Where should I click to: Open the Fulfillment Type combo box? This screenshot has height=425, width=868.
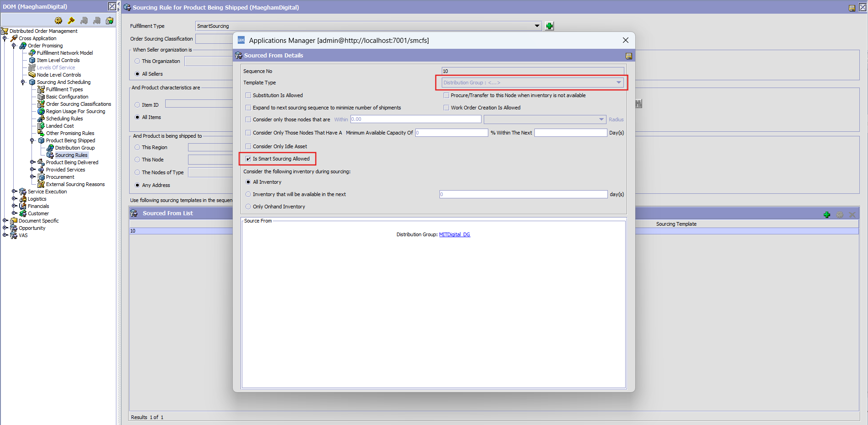[x=537, y=26]
